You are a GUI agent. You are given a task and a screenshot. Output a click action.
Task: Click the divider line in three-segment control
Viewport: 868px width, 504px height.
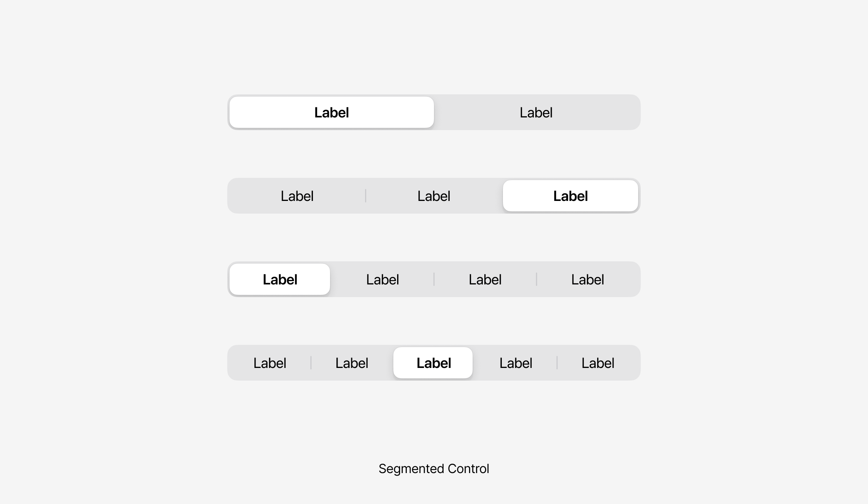[x=365, y=196]
